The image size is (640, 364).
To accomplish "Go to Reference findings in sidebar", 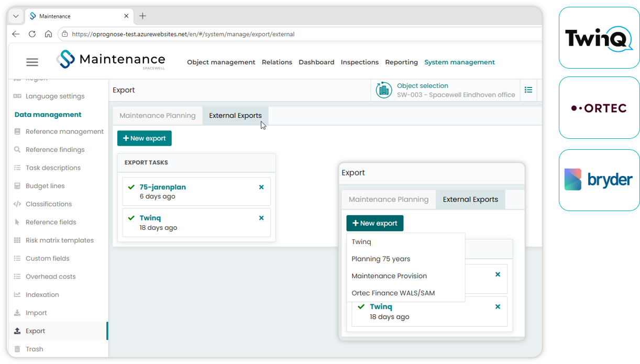I will coord(55,150).
